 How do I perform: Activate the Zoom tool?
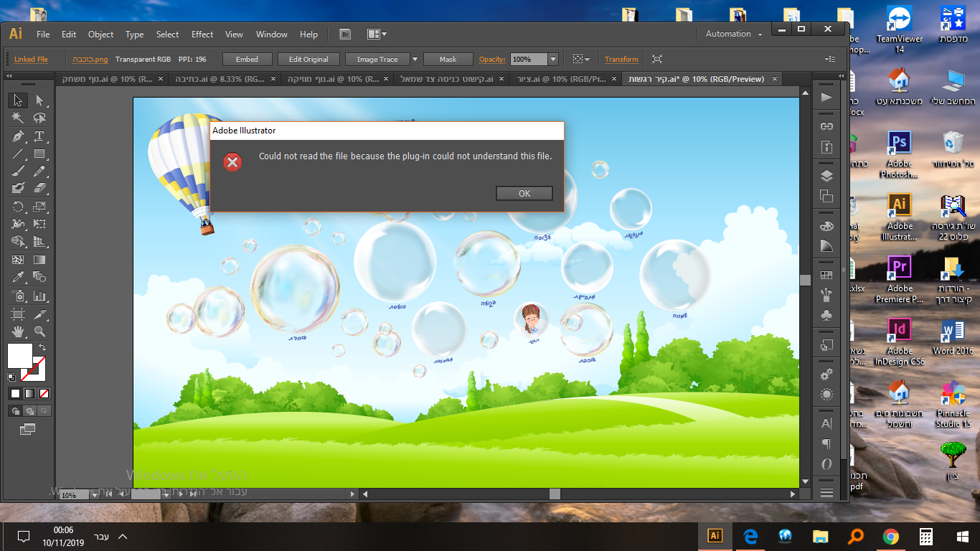click(39, 331)
